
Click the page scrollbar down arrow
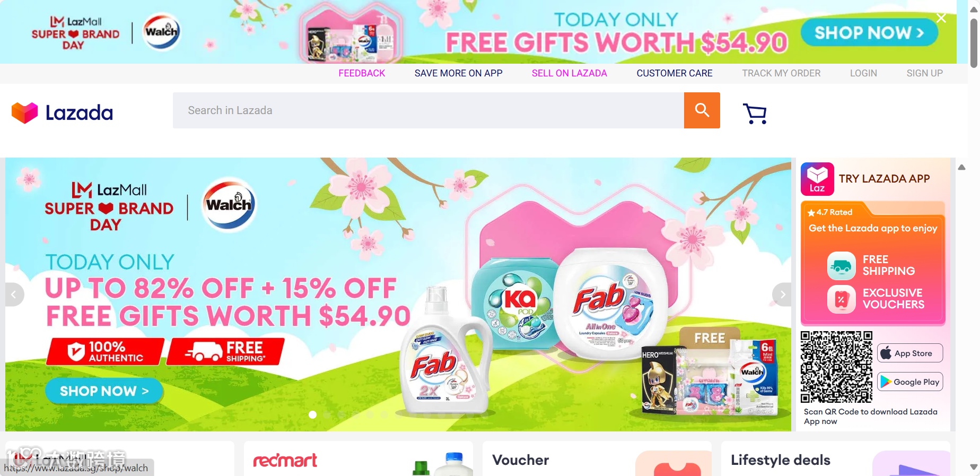tap(974, 467)
